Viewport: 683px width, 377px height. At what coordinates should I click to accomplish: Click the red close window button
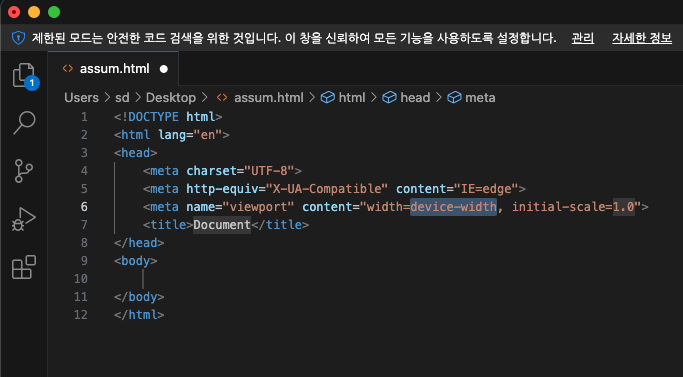(x=14, y=12)
